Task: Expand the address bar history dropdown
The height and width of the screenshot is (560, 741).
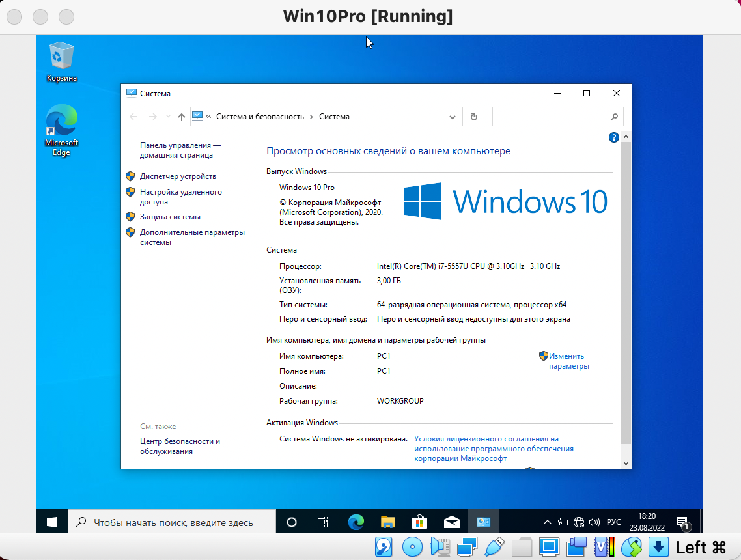Action: pos(453,117)
